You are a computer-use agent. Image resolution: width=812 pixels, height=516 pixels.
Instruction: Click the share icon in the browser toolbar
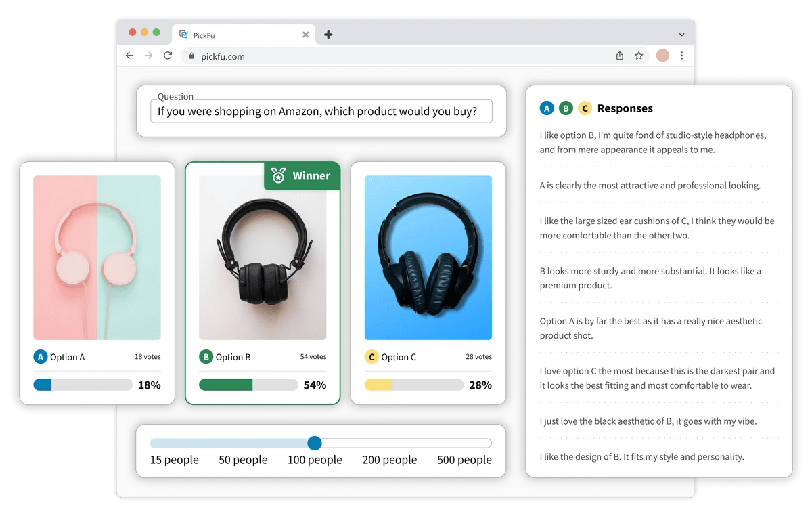pyautogui.click(x=619, y=56)
